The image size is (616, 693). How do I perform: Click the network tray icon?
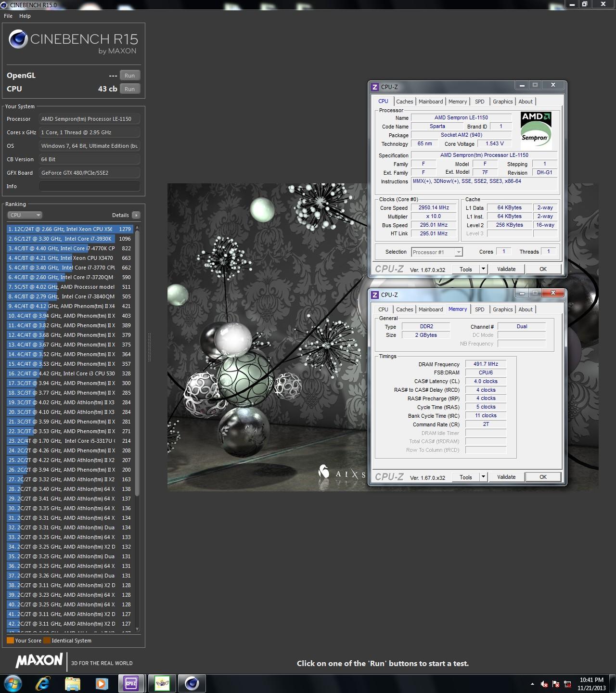click(x=568, y=684)
